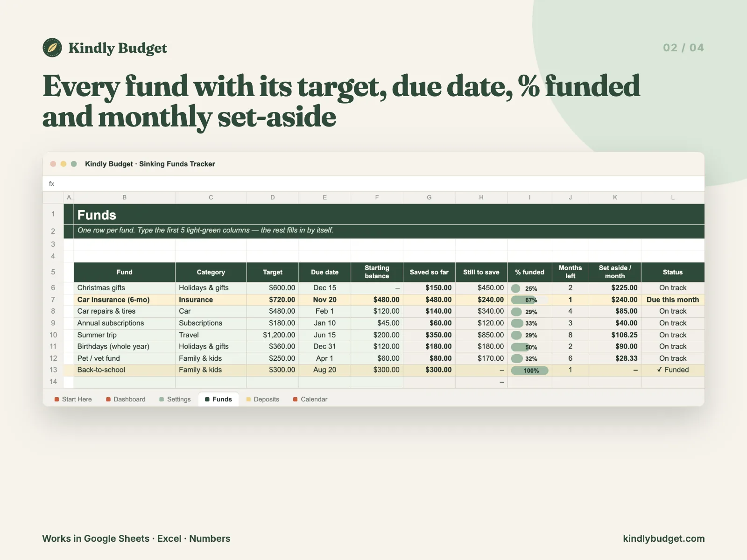Switch to the Deposits sheet tab

[x=262, y=399]
